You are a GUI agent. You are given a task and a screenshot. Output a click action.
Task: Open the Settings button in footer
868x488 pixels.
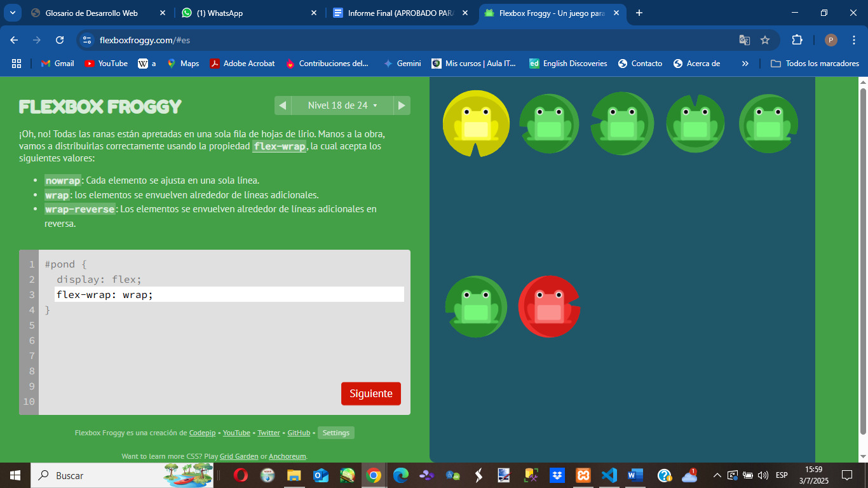[x=336, y=433]
